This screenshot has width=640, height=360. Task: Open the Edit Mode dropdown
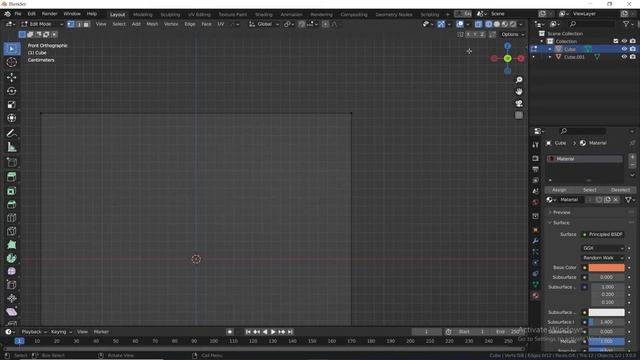coord(42,24)
